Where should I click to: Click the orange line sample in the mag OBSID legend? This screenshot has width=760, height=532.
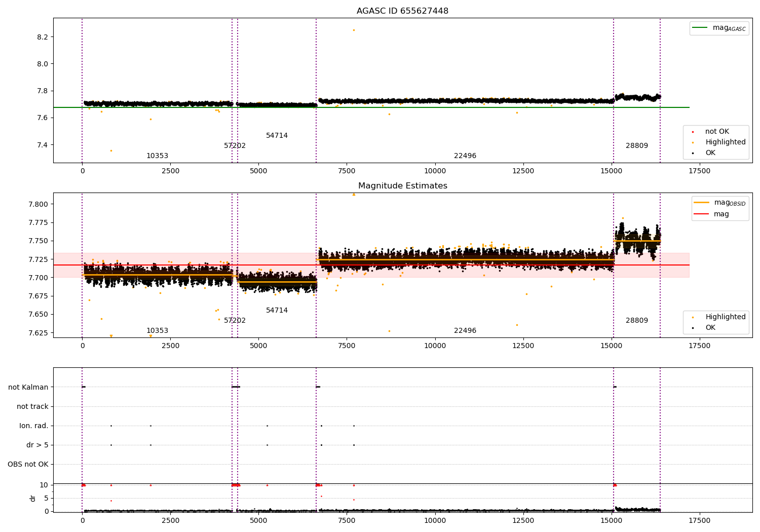pos(702,203)
